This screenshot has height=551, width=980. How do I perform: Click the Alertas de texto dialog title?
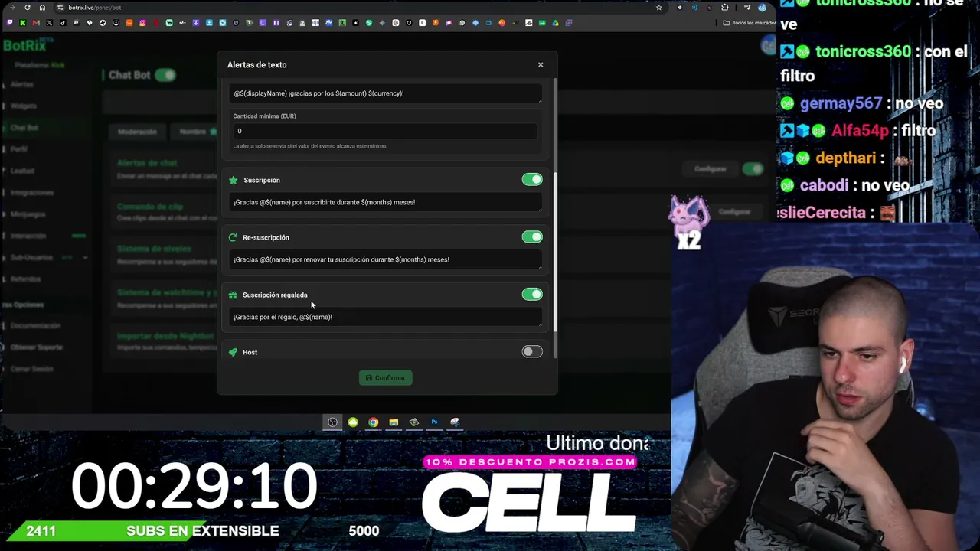[257, 65]
